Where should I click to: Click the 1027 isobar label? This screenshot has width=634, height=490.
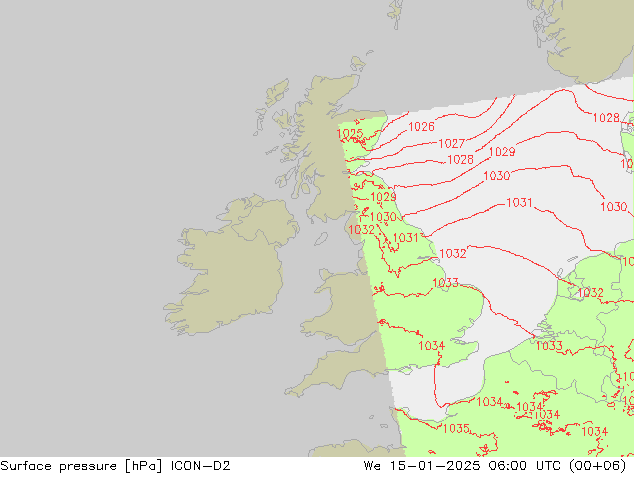click(x=452, y=143)
